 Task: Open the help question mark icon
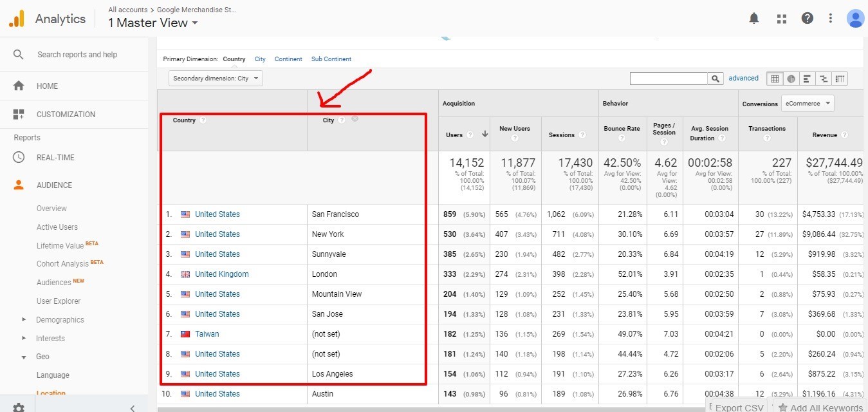(807, 19)
